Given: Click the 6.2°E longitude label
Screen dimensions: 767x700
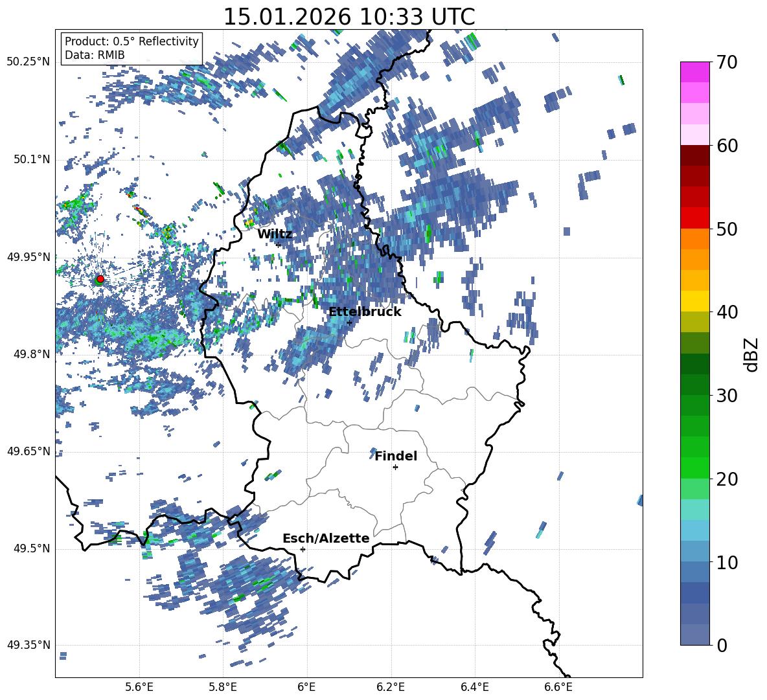Looking at the screenshot, I should 391,688.
